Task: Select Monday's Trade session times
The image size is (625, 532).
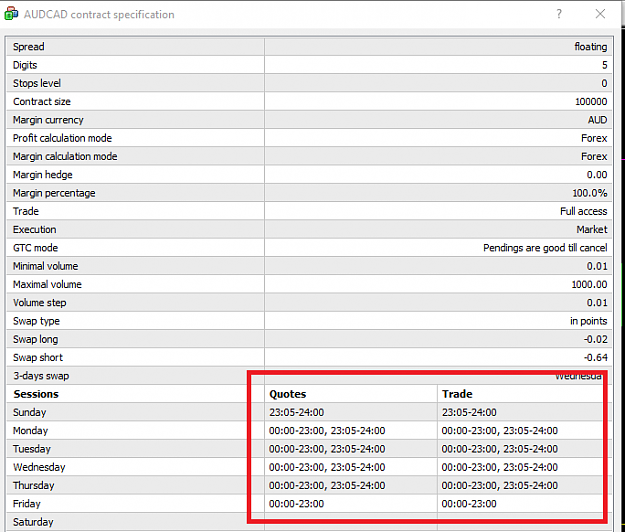Action: tap(499, 431)
